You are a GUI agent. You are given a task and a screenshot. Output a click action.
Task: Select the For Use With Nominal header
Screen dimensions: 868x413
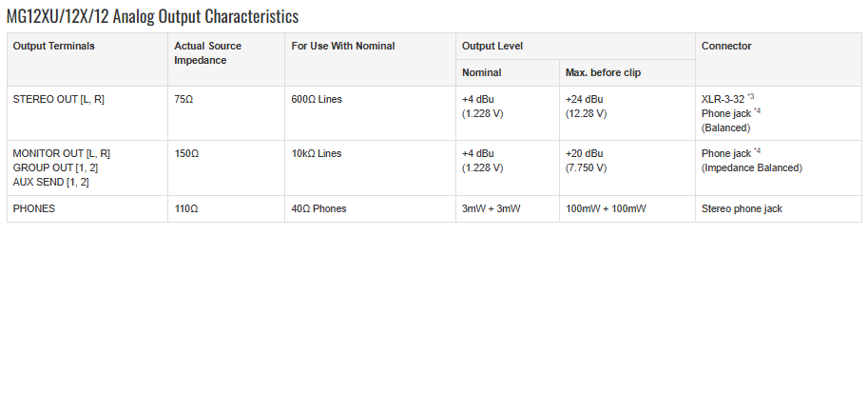pyautogui.click(x=371, y=59)
